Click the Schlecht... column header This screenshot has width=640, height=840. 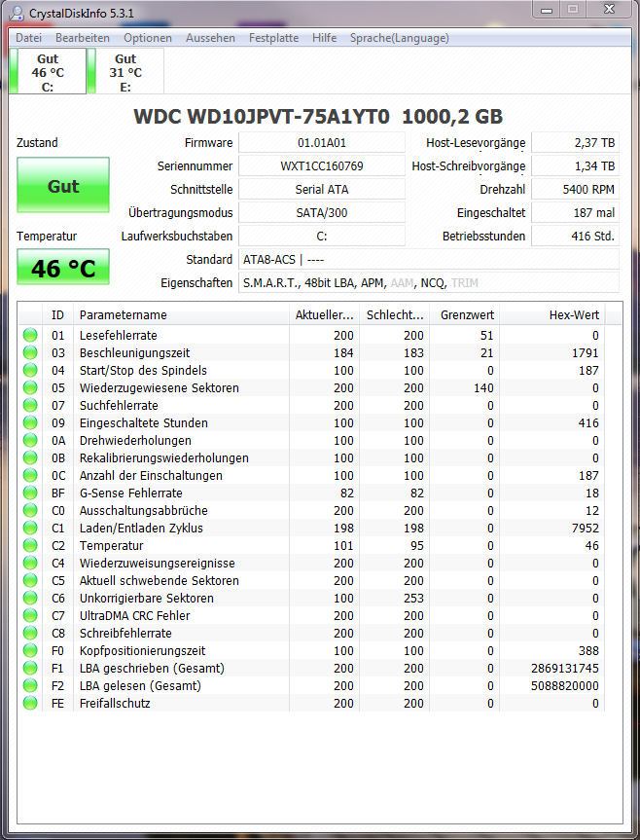pos(394,315)
